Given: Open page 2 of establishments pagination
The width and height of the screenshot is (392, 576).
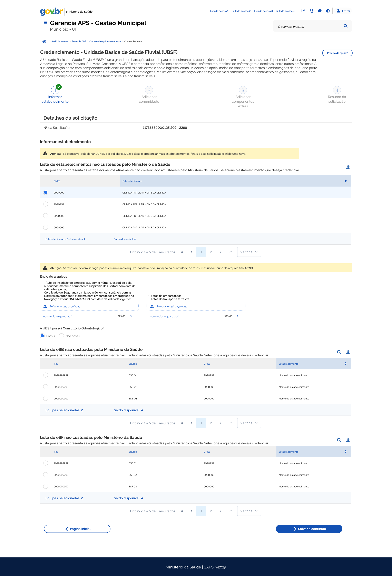Looking at the screenshot, I should click(x=211, y=252).
